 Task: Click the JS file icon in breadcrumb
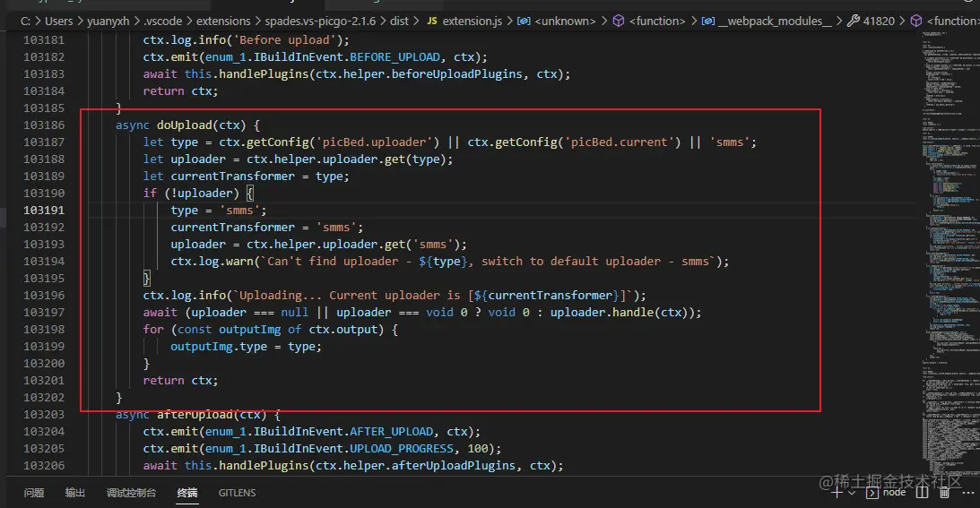tap(432, 21)
